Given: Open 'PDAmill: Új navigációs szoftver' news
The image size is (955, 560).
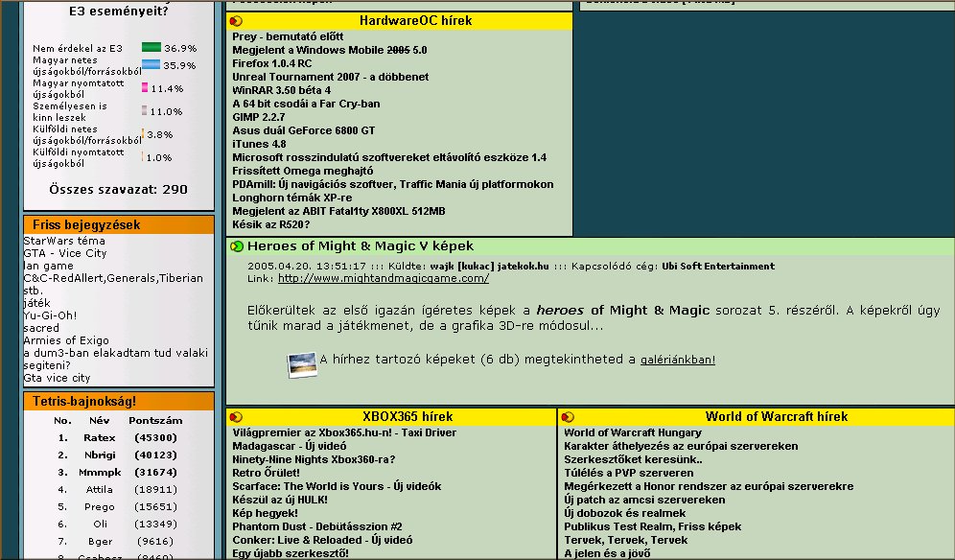Looking at the screenshot, I should [393, 184].
